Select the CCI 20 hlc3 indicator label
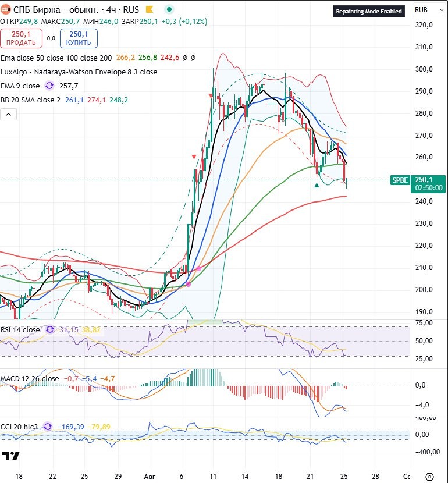Viewport: 448px width, 483px height. click(19, 427)
